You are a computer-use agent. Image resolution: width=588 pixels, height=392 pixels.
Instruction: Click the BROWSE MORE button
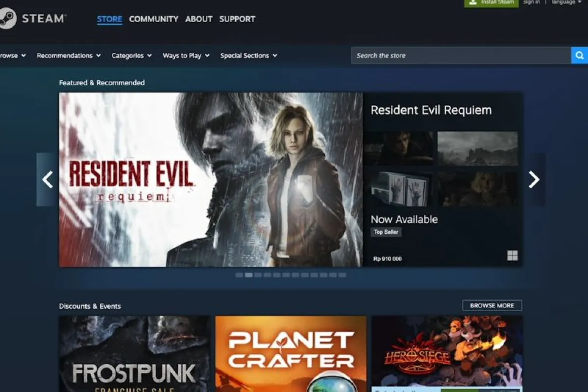click(x=492, y=305)
